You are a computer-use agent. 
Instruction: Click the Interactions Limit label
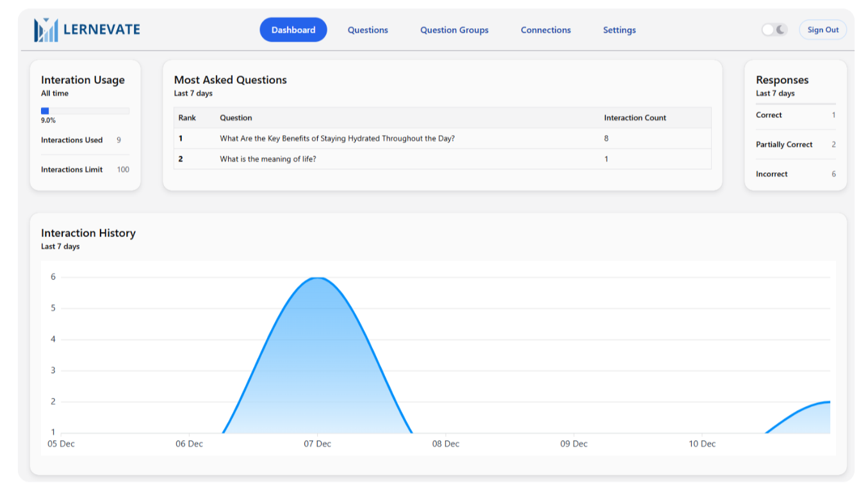point(72,170)
